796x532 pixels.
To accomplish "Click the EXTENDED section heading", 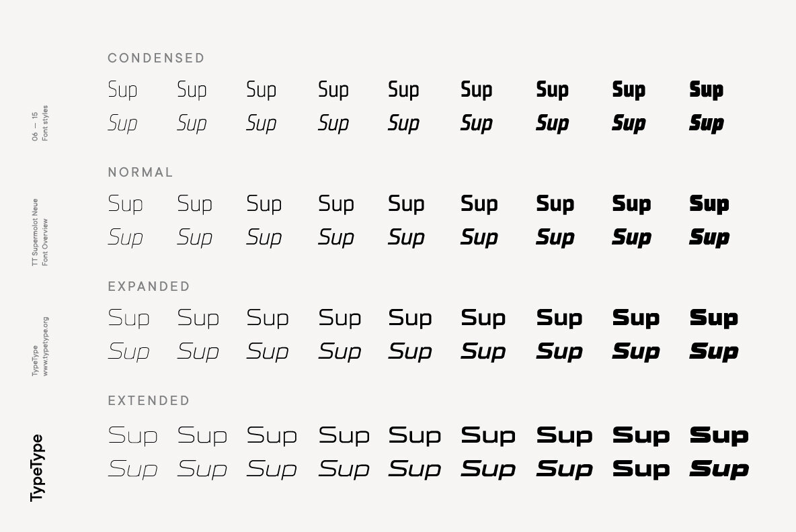I will point(149,400).
